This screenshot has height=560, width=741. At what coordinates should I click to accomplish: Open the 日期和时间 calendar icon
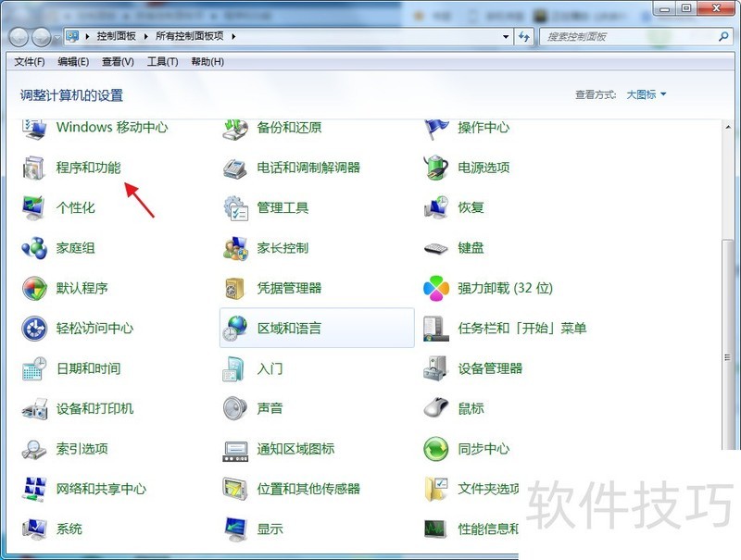point(34,368)
